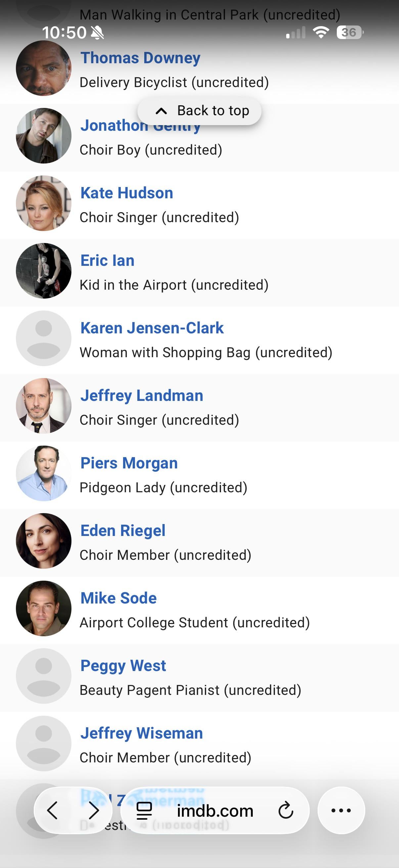Tap Jonathon Gentry's photo thumbnail

point(43,136)
